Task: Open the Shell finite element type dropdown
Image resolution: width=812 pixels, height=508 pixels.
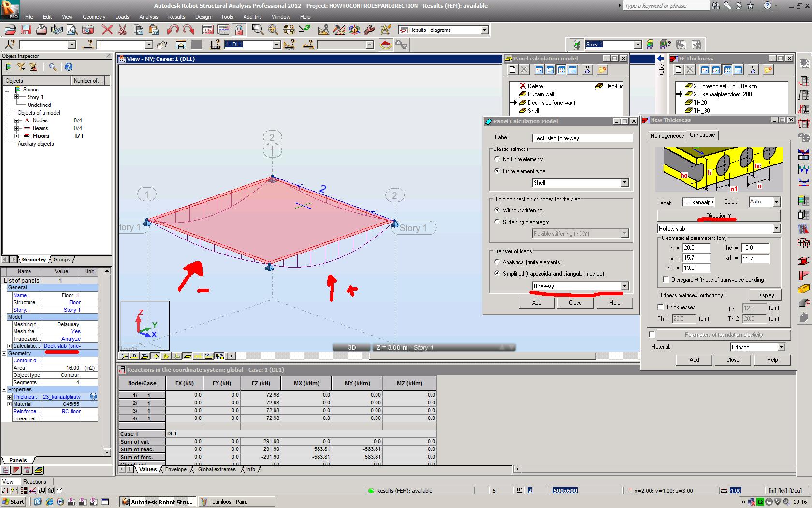Action: pyautogui.click(x=624, y=183)
